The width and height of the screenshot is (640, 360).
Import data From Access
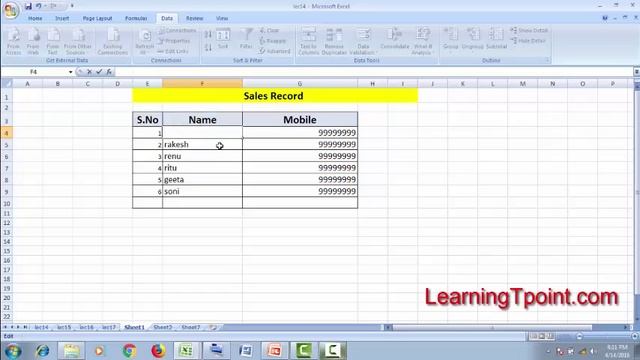coord(13,41)
